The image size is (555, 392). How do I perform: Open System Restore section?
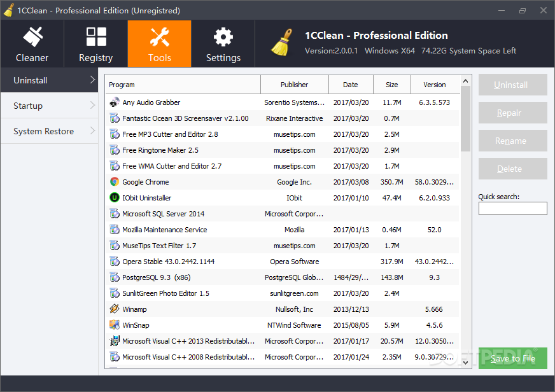tap(49, 131)
